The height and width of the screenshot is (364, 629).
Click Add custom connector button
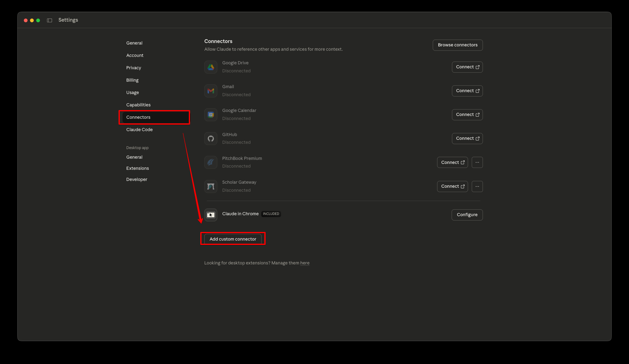pyautogui.click(x=233, y=239)
